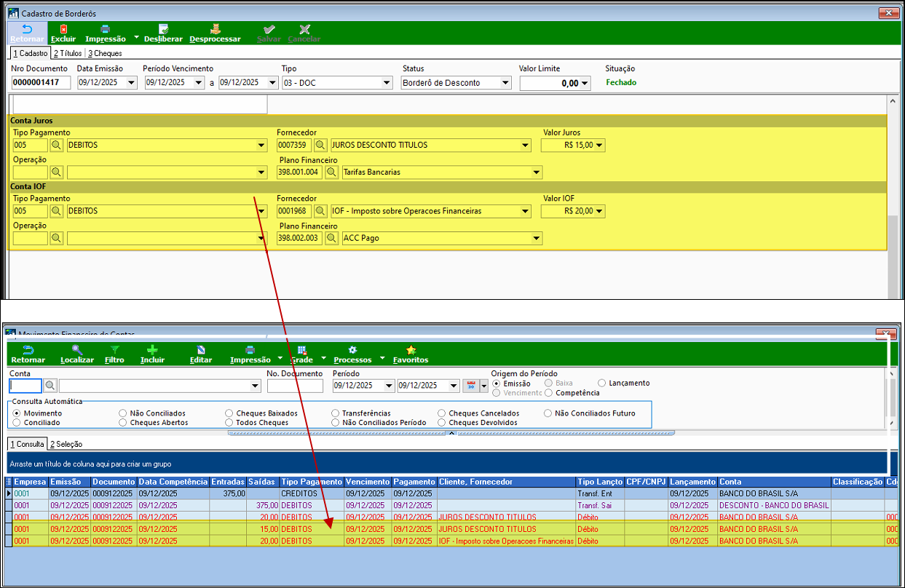The image size is (905, 588).
Task: Switch to the 2 Títulos tab
Action: [68, 53]
